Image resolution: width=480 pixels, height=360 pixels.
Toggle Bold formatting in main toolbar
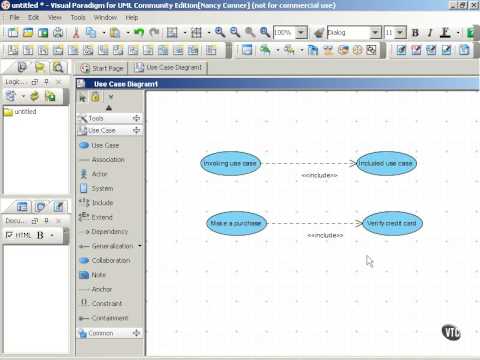[x=415, y=33]
